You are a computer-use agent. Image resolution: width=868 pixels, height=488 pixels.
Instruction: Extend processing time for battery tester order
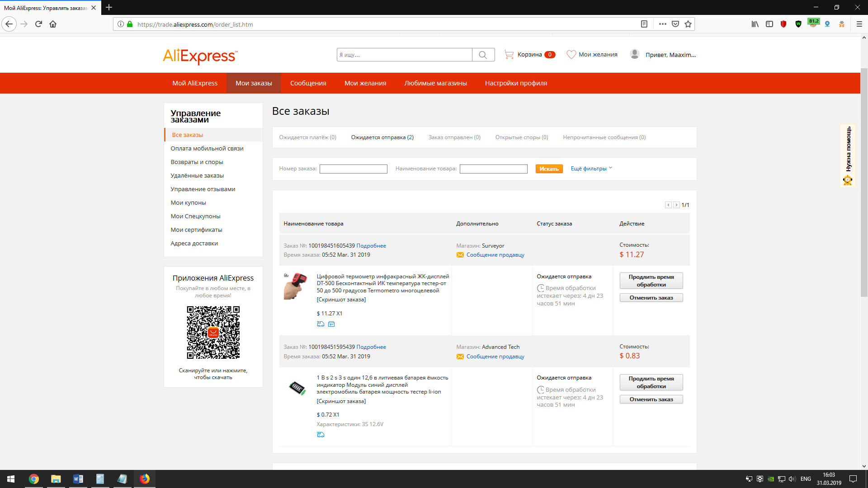651,382
